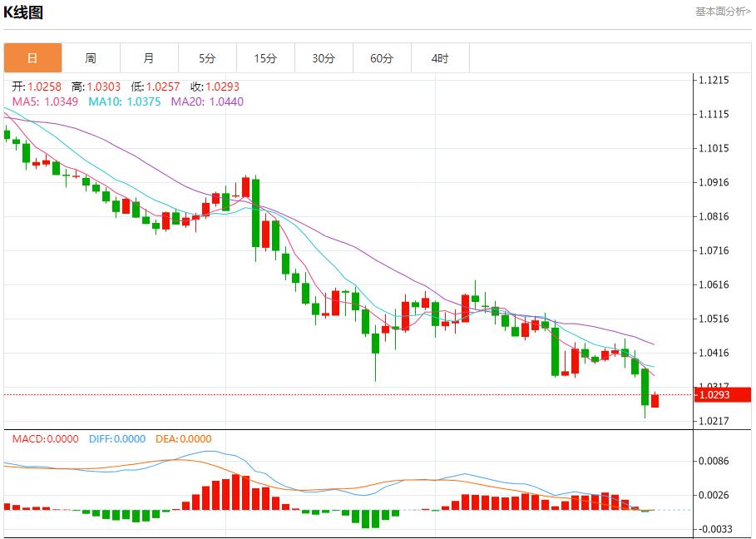The image size is (756, 539).
Task: Open the 5分 timeframe tab
Action: [207, 58]
